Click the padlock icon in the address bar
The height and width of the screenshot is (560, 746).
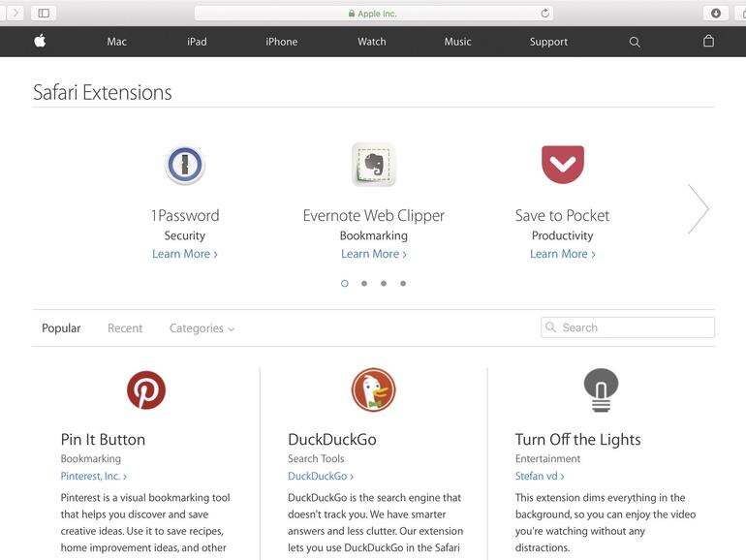pos(352,14)
